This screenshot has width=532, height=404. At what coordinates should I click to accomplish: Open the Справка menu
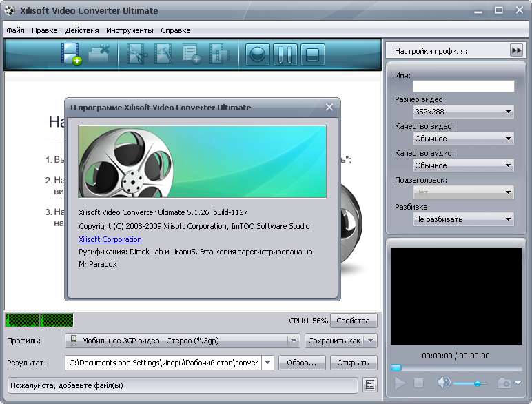coord(176,30)
